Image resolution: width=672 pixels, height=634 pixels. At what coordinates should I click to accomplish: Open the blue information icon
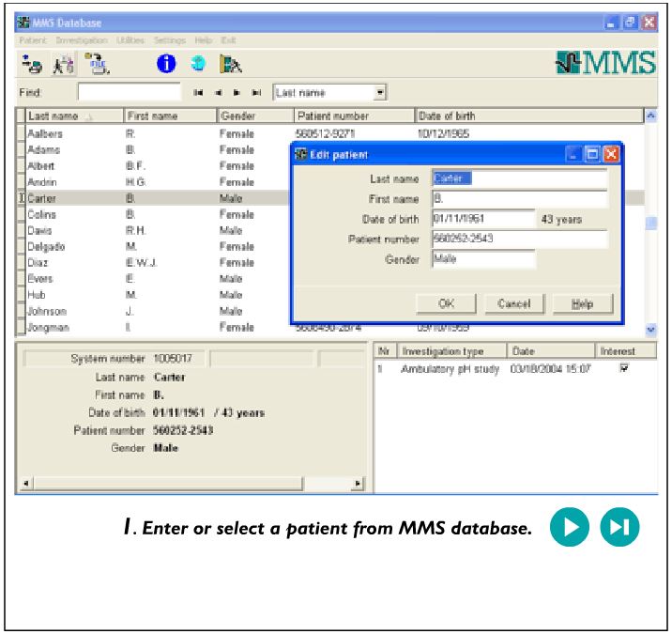coord(167,65)
